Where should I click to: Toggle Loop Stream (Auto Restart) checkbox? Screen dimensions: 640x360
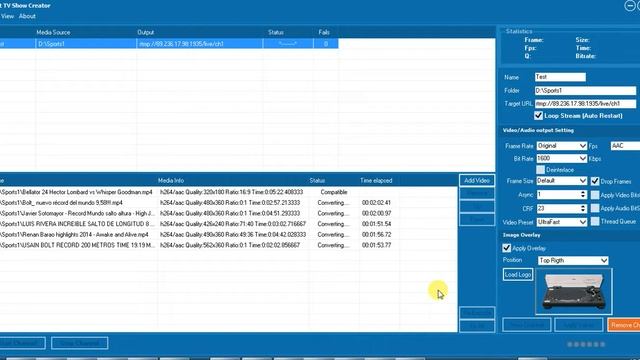(538, 116)
